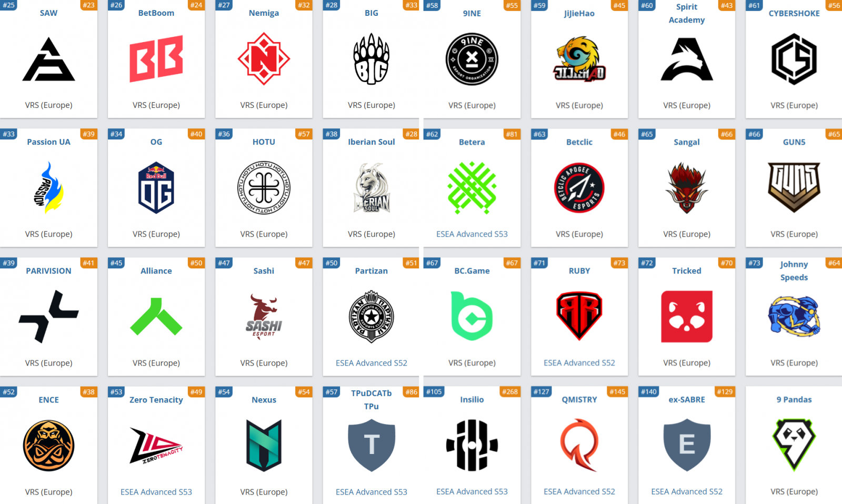The image size is (842, 504).
Task: Open the Passion UA team name link
Action: click(48, 142)
